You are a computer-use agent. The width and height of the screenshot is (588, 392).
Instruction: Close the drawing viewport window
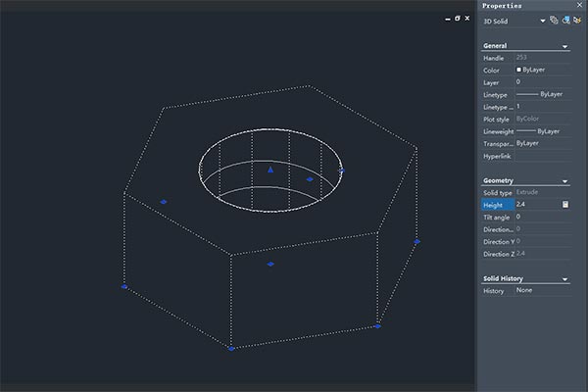pyautogui.click(x=467, y=18)
